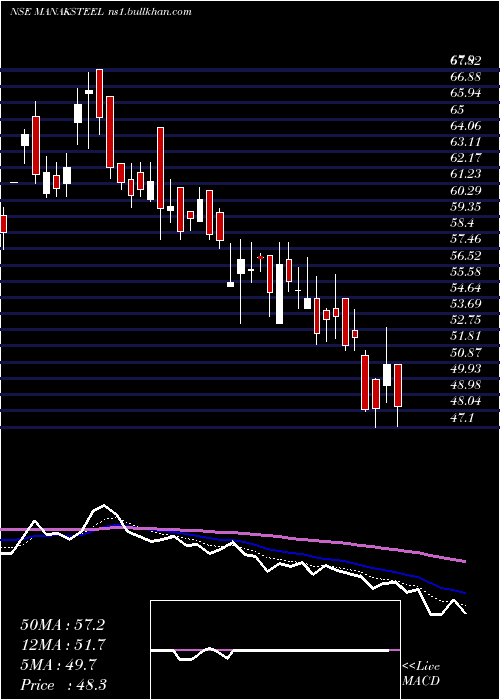The width and height of the screenshot is (500, 700).
Task: Click the NSE MANAKSTEEL chart title
Action: [x=100, y=12]
